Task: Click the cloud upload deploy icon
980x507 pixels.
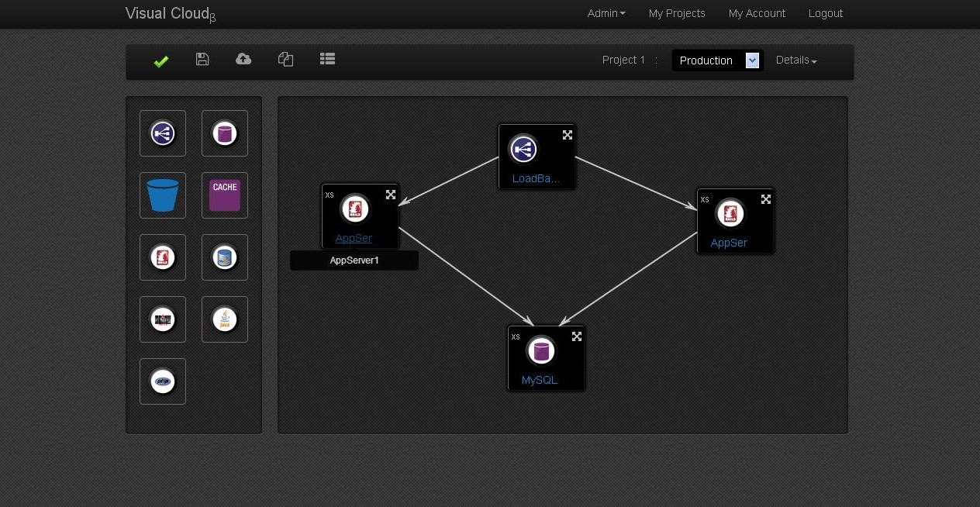Action: click(x=243, y=60)
